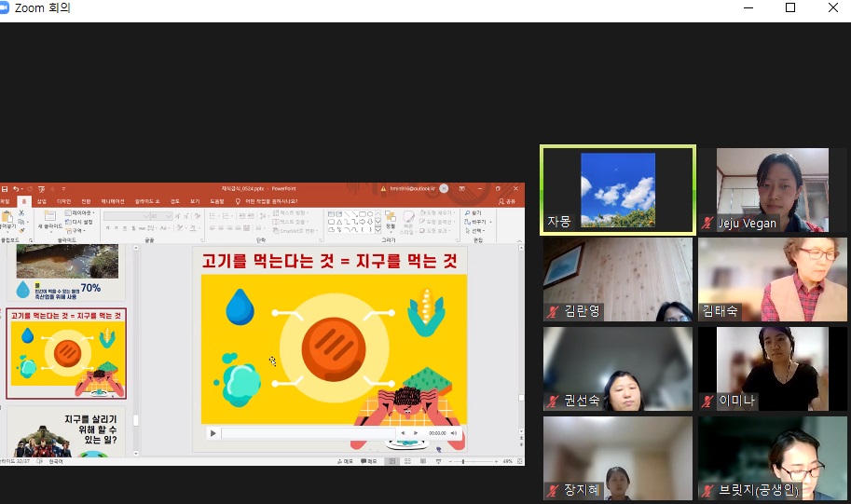The image size is (851, 504).
Task: Open the Select (선택) dropdown
Action: click(x=474, y=230)
